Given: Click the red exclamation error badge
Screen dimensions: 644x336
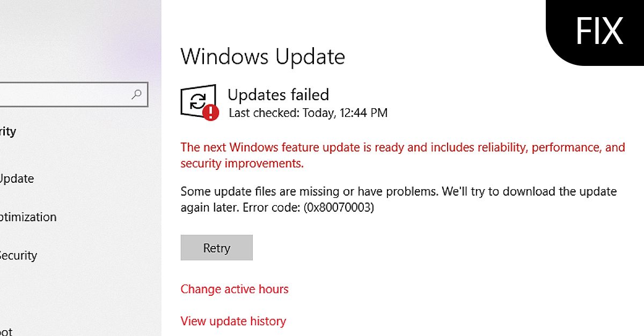Looking at the screenshot, I should [210, 112].
